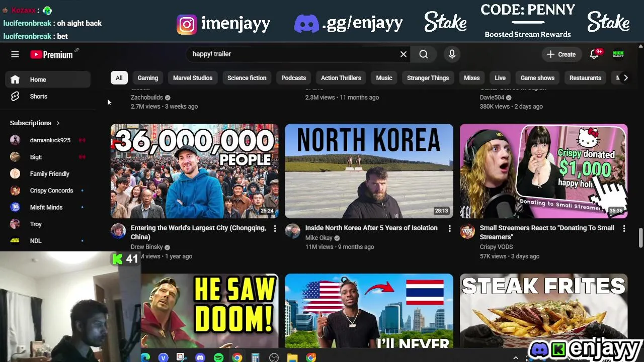Expand the Subscriptions section chevron
This screenshot has height=362, width=644.
(x=58, y=123)
